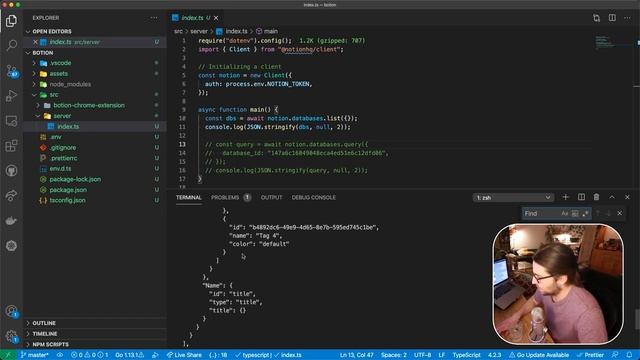Switch to the Output panel tab

(x=271, y=198)
